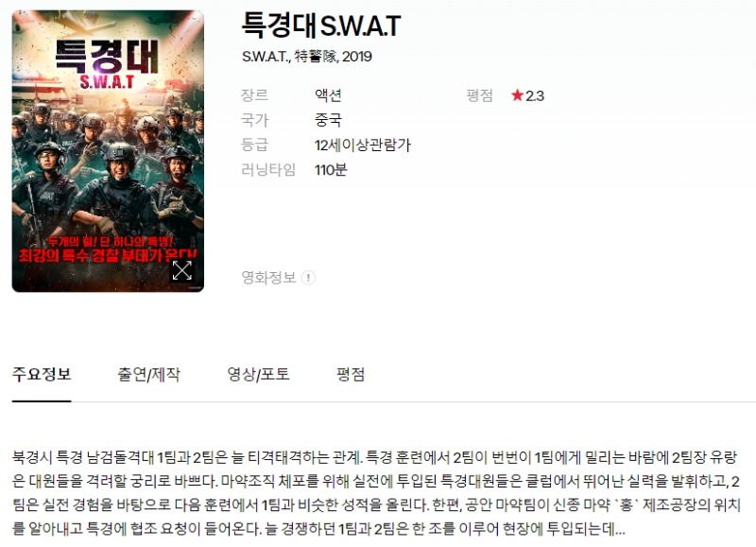Click the 110분 running time value
The width and height of the screenshot is (756, 547).
(331, 170)
